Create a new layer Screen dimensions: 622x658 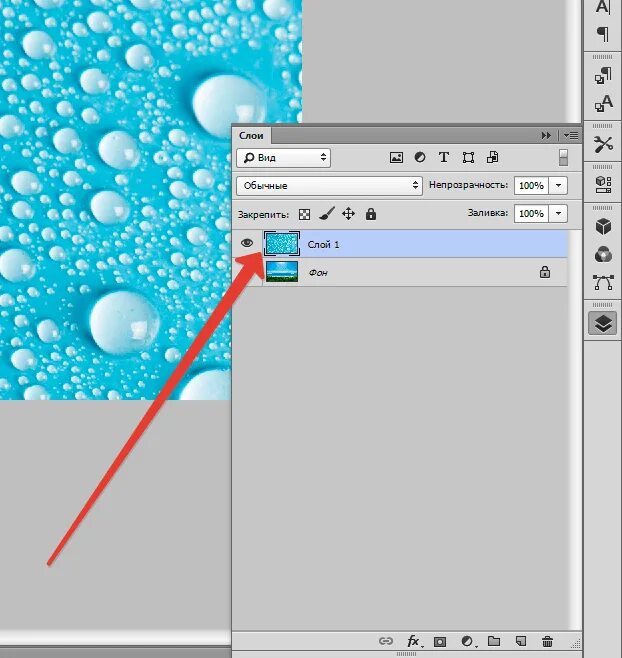[x=521, y=641]
